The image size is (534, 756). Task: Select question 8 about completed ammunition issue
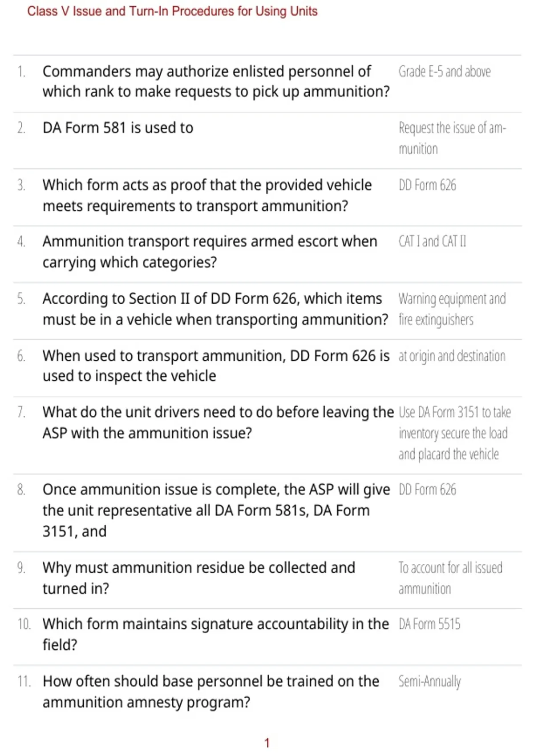pos(216,510)
